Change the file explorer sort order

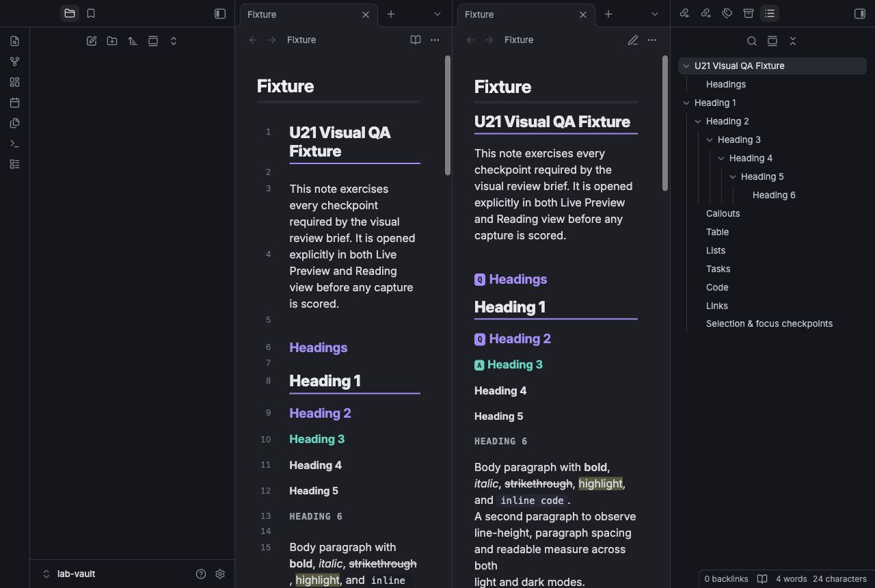point(133,41)
